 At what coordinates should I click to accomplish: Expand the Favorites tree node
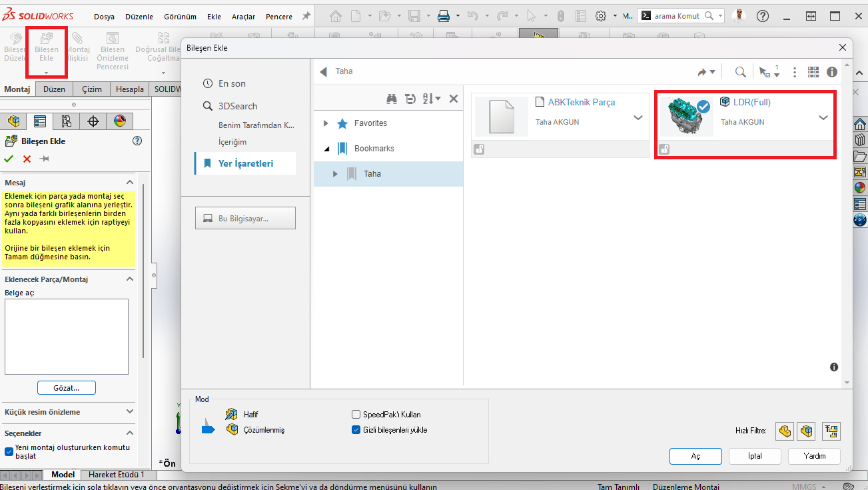pos(326,123)
